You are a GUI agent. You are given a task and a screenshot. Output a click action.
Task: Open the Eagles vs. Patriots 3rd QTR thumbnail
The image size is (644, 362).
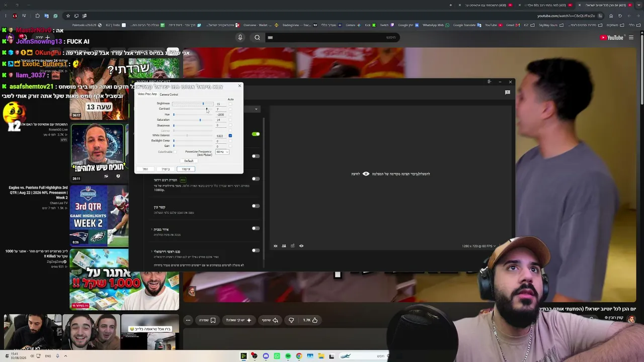pos(99,215)
